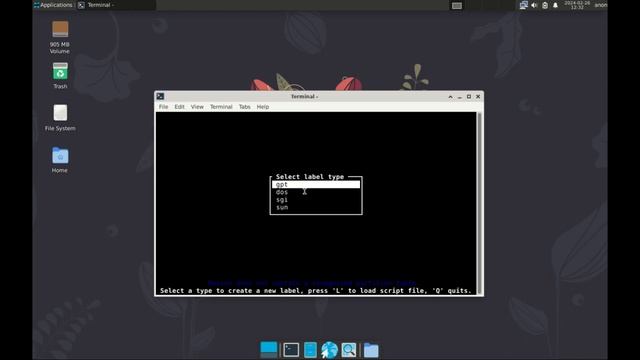The height and width of the screenshot is (360, 640).
Task: Select the gpt label type
Action: [x=316, y=184]
